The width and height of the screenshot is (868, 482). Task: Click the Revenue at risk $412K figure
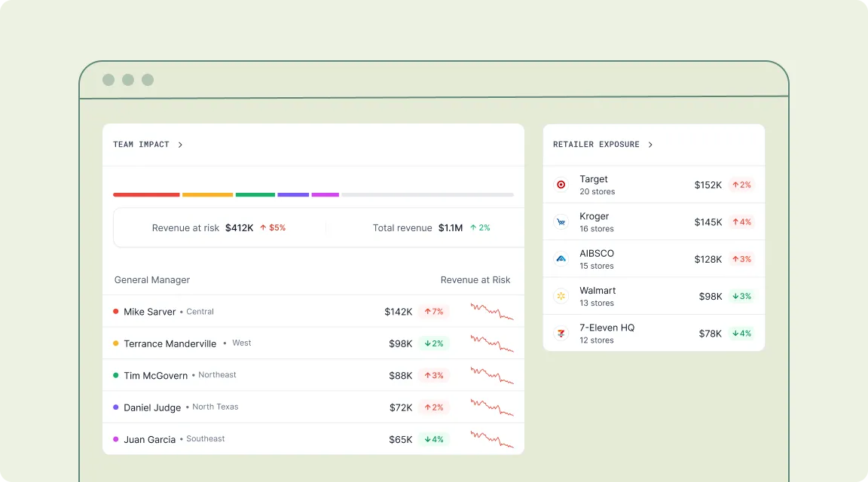coord(239,228)
